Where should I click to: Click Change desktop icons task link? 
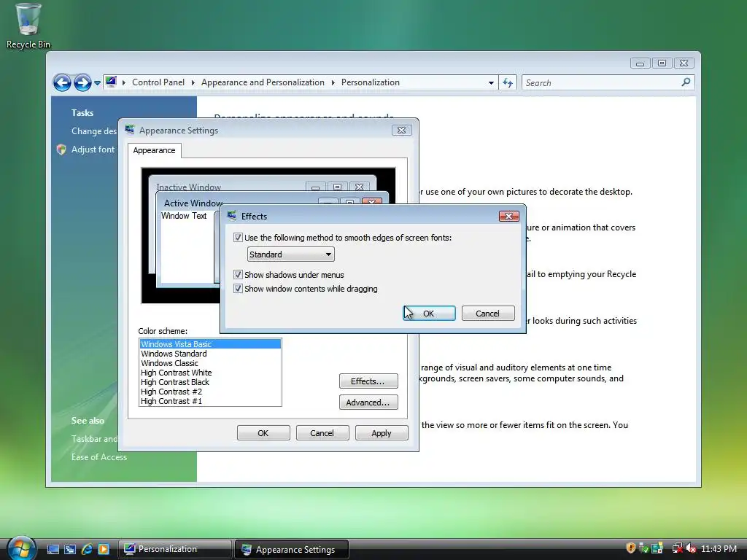94,131
